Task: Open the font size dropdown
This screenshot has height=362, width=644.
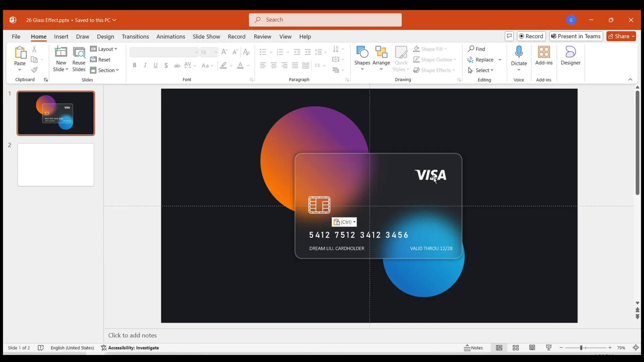Action: pos(216,52)
